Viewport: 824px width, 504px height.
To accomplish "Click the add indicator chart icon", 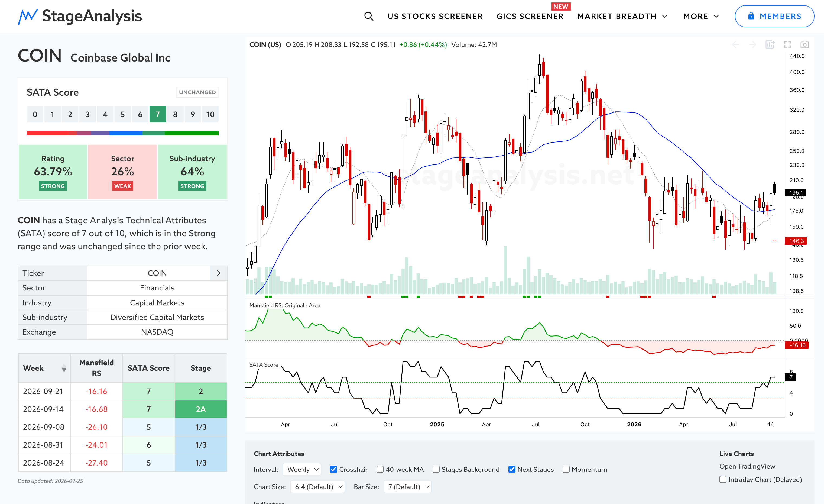I will point(770,44).
